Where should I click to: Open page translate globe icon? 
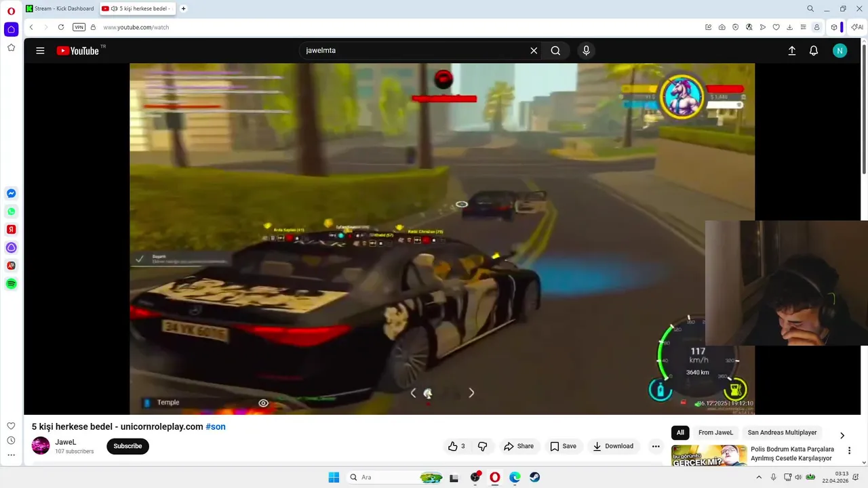[x=749, y=27]
